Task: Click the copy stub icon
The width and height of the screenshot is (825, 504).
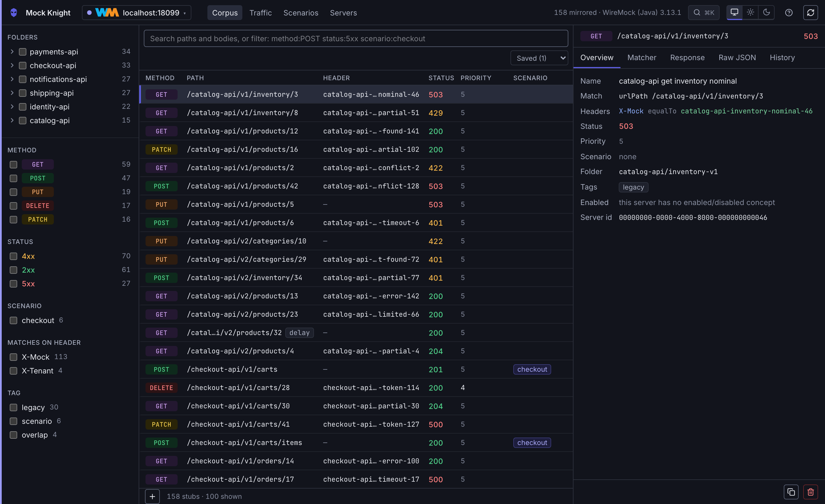Action: (791, 492)
